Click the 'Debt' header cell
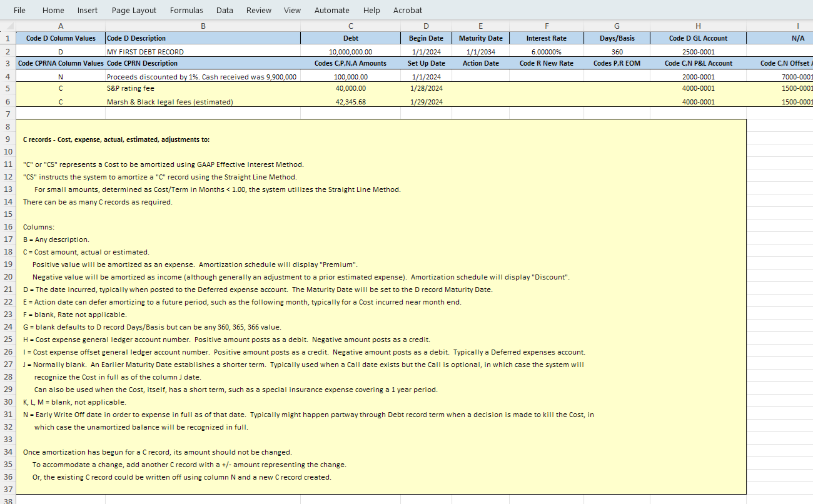The image size is (813, 504). pyautogui.click(x=350, y=38)
